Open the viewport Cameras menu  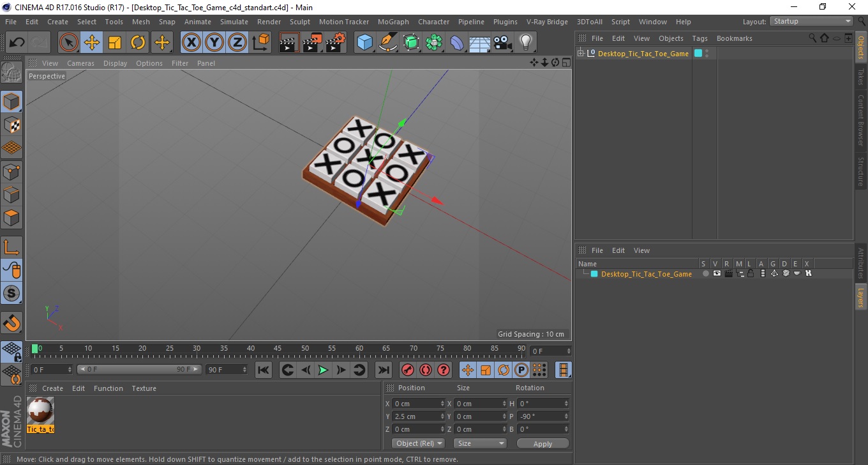coord(80,63)
